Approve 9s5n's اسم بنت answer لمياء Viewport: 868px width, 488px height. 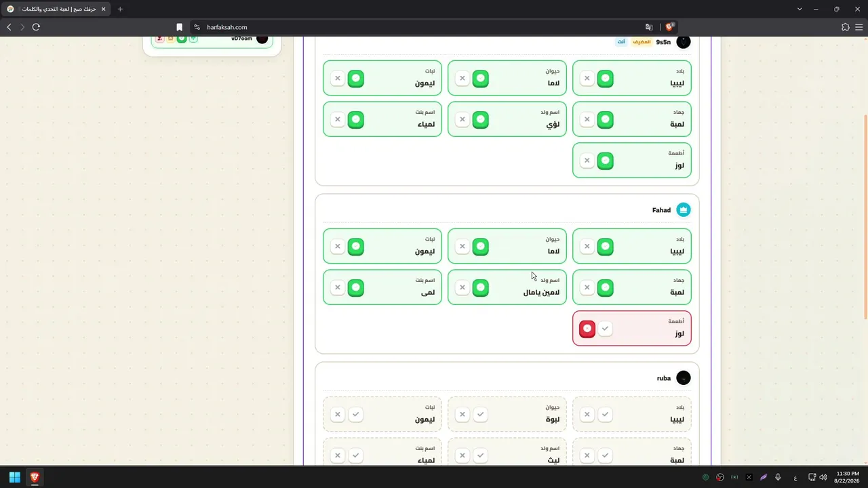tap(355, 120)
